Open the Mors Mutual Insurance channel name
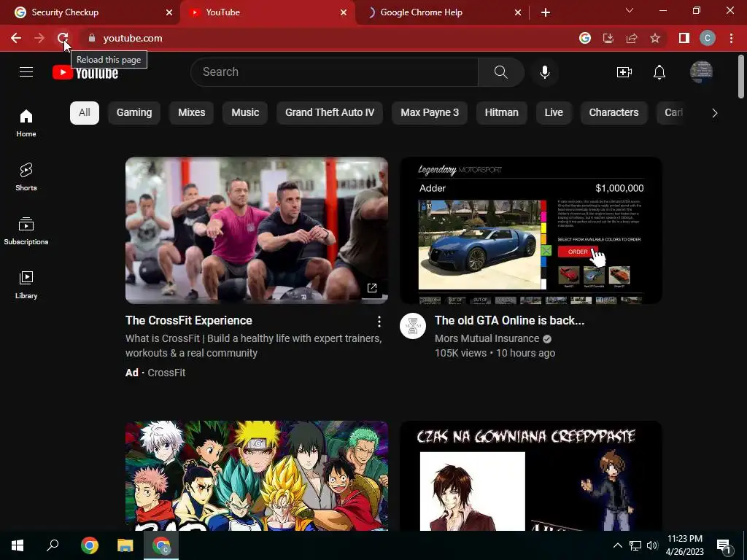The height and width of the screenshot is (560, 747). (x=487, y=338)
